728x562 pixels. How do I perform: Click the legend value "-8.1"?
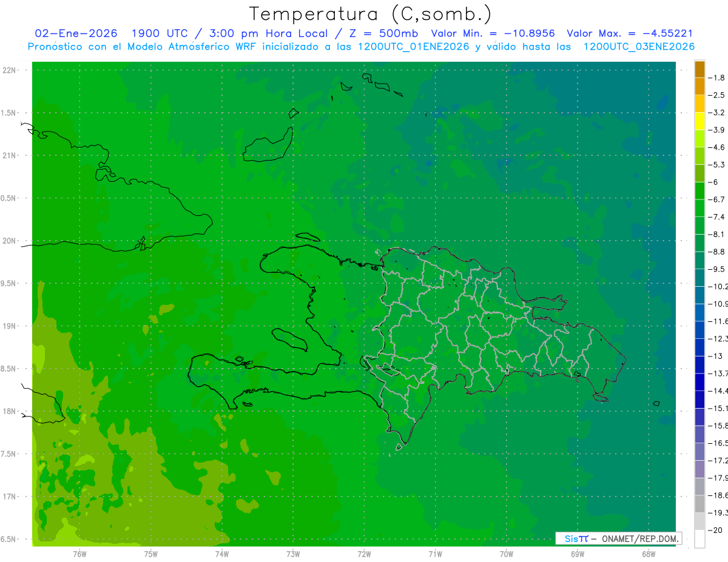[x=717, y=234]
